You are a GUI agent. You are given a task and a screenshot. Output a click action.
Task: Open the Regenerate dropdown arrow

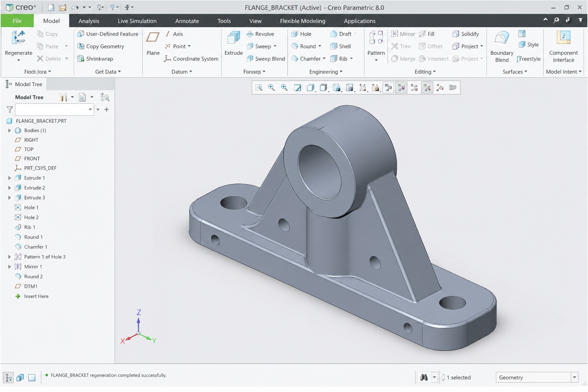(x=18, y=60)
